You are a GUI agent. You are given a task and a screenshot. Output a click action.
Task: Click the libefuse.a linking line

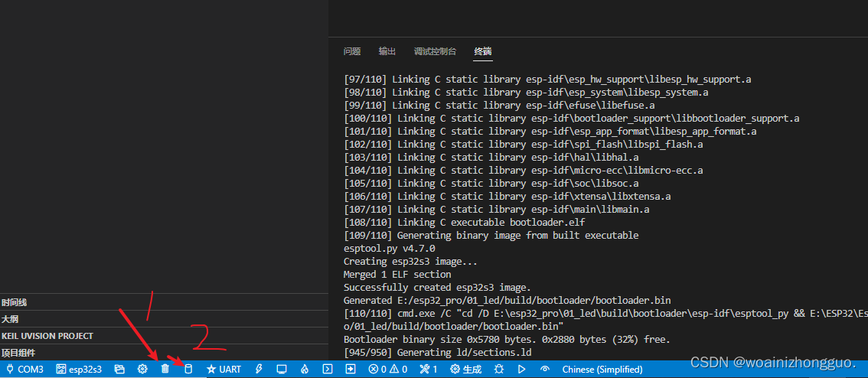click(x=499, y=105)
